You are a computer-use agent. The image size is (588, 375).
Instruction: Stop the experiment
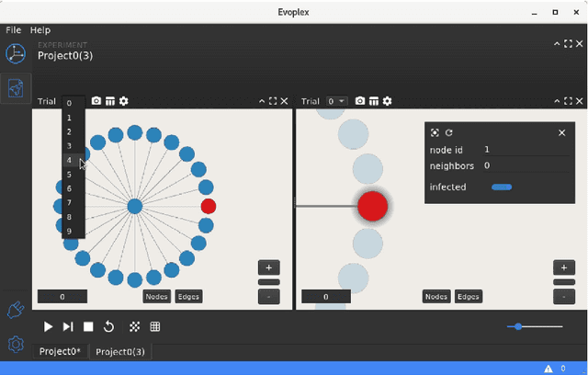[x=88, y=326]
